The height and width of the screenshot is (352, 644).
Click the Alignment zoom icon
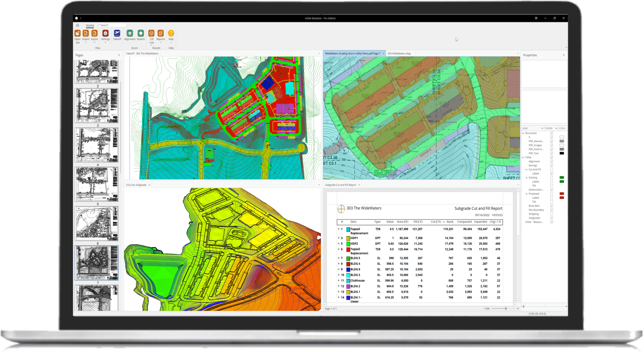[130, 33]
